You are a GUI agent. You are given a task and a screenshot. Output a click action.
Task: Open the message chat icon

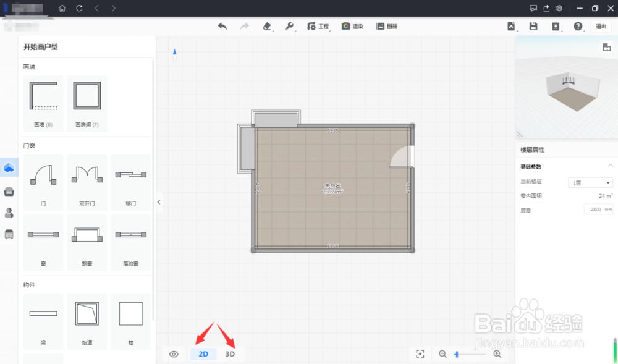(533, 8)
